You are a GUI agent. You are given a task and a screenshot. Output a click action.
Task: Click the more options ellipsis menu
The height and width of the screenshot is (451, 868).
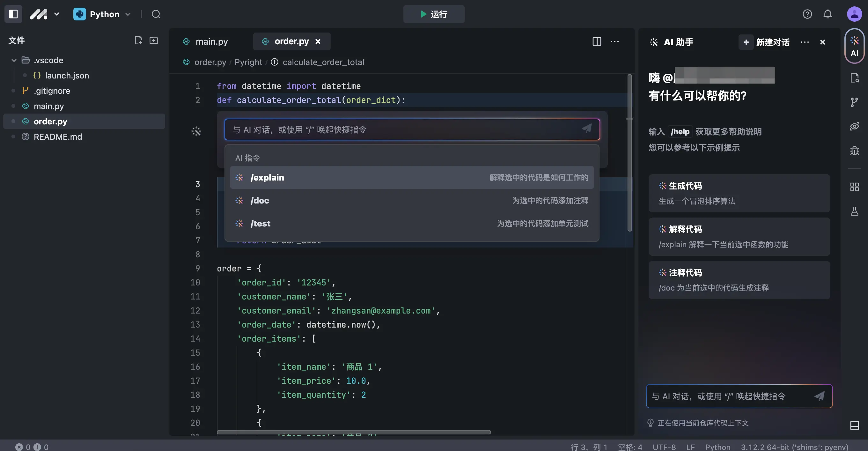[615, 41]
